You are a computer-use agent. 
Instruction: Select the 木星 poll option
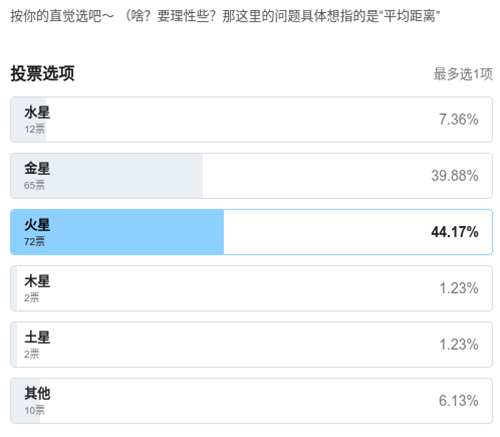[x=251, y=288]
